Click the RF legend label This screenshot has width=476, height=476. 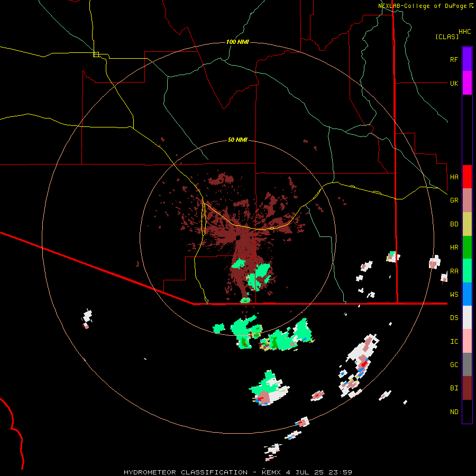point(454,59)
